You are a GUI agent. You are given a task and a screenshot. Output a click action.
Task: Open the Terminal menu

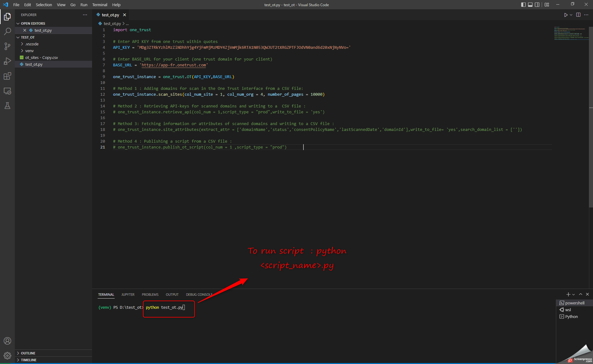pyautogui.click(x=100, y=5)
